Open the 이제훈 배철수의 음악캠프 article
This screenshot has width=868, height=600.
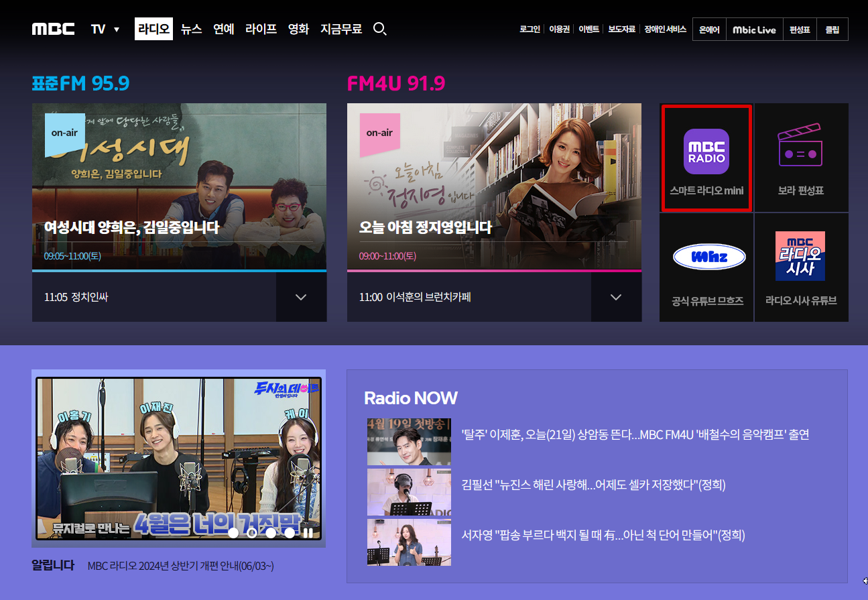635,434
